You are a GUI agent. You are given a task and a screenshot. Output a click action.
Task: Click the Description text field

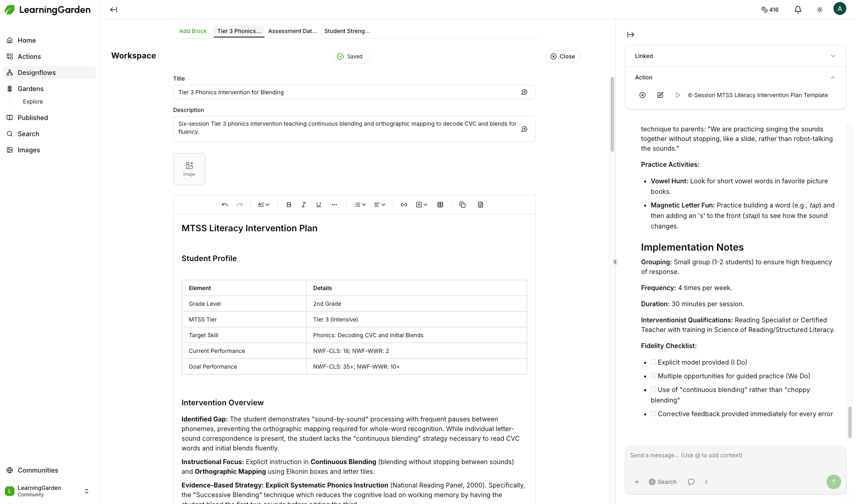pyautogui.click(x=354, y=129)
